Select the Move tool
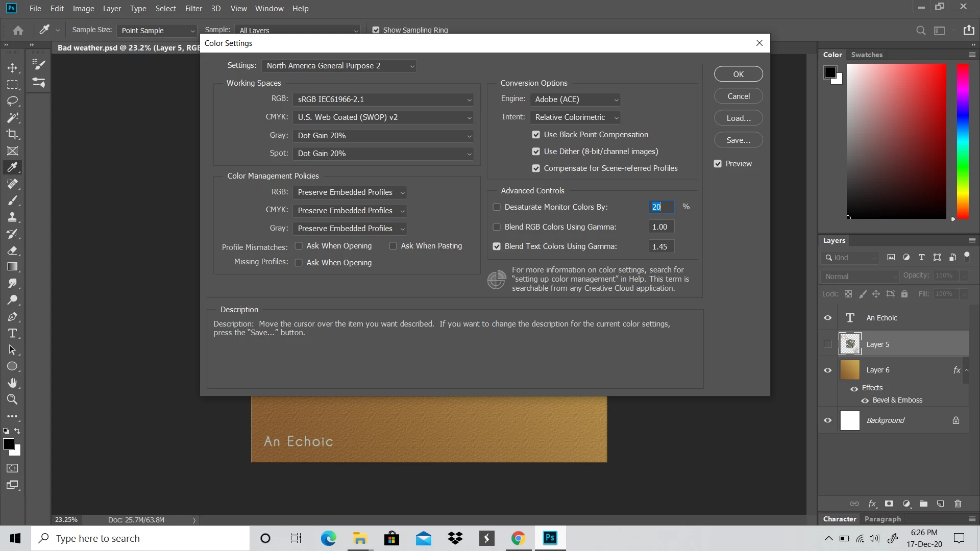The height and width of the screenshot is (551, 980). click(x=13, y=68)
